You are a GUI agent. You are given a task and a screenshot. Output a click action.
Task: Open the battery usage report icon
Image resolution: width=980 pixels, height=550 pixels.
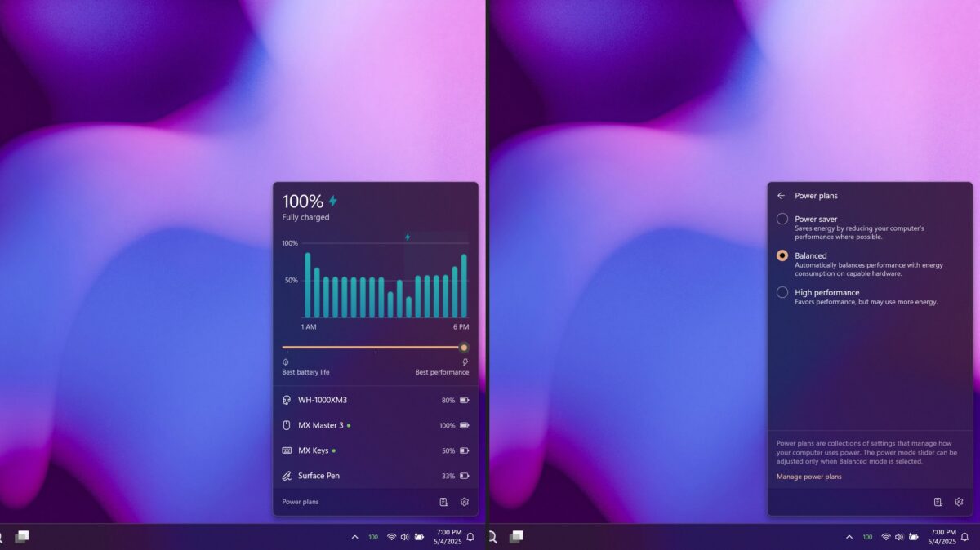pos(443,502)
